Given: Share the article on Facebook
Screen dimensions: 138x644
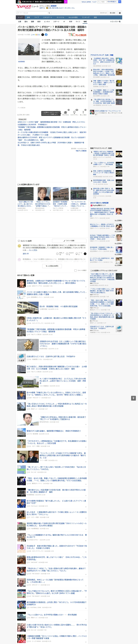Looking at the screenshot, I should (x=46, y=35).
